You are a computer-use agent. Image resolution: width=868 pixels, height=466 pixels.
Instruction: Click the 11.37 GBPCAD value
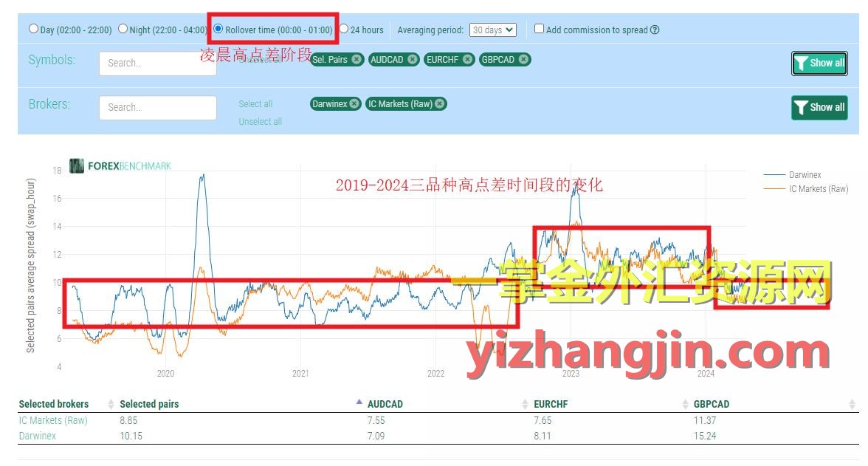click(705, 420)
